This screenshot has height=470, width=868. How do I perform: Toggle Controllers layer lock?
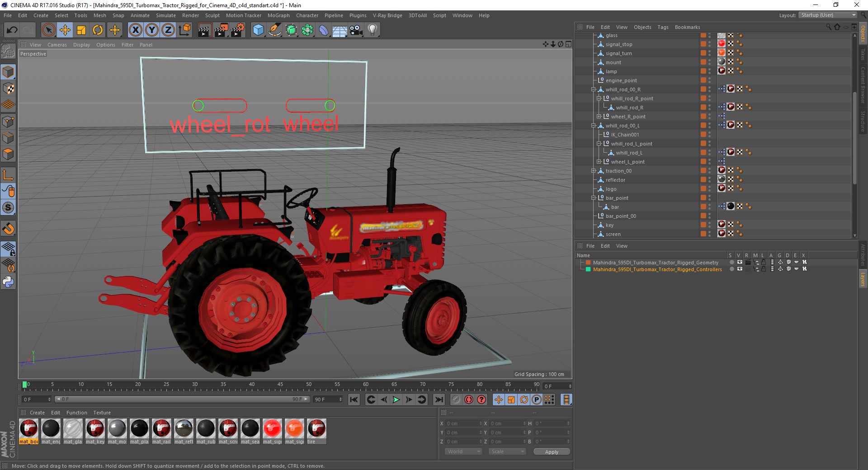[764, 269]
